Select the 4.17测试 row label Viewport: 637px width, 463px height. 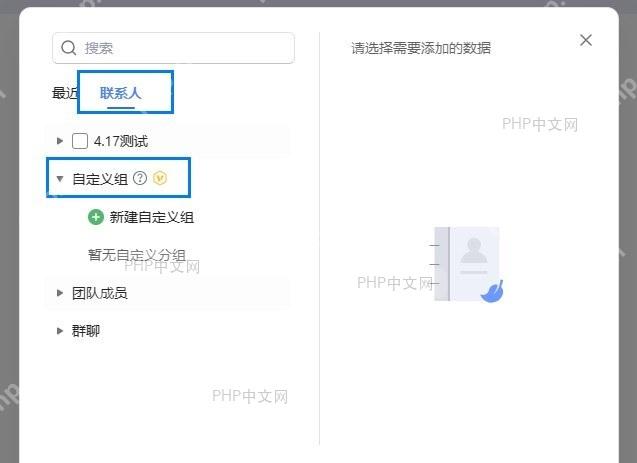[x=121, y=141]
